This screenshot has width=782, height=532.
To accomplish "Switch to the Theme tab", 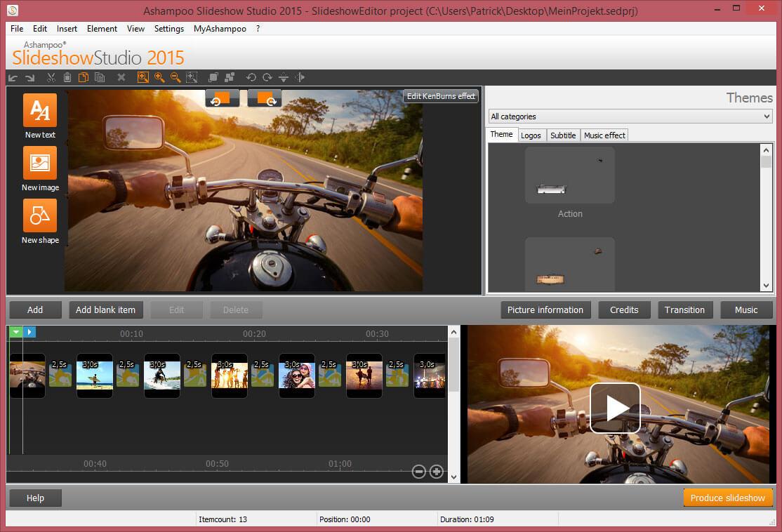I will [501, 134].
